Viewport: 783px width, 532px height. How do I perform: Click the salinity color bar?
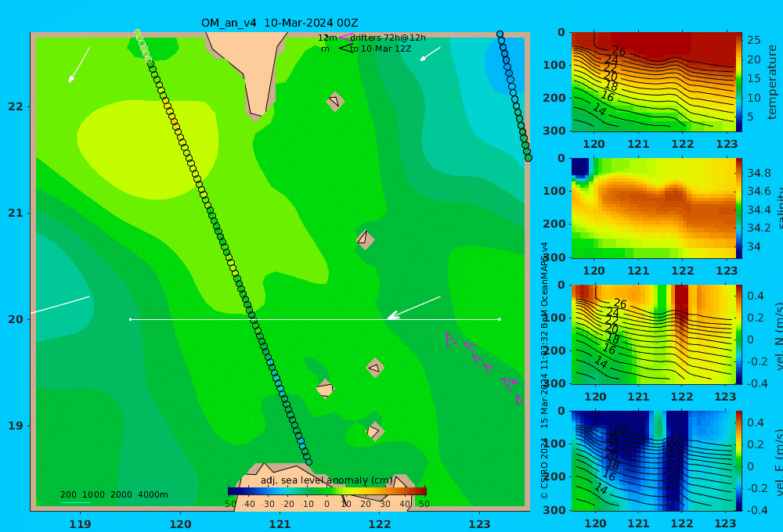739,208
